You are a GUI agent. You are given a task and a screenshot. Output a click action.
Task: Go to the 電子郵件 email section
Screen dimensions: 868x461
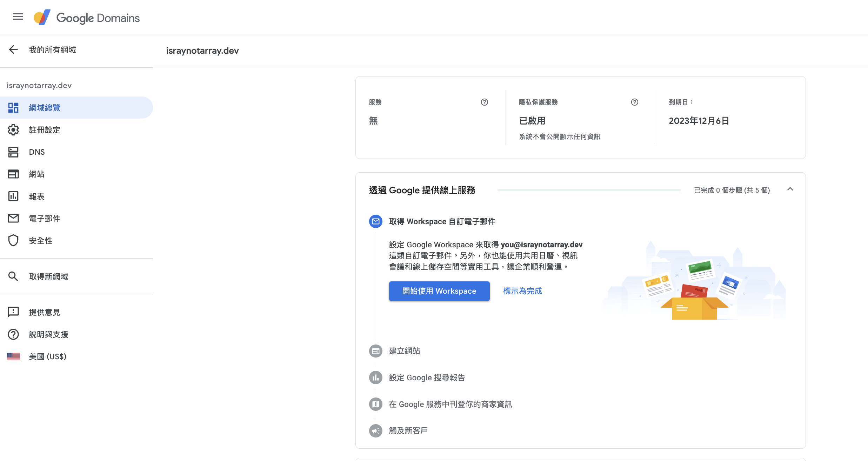[x=44, y=219]
